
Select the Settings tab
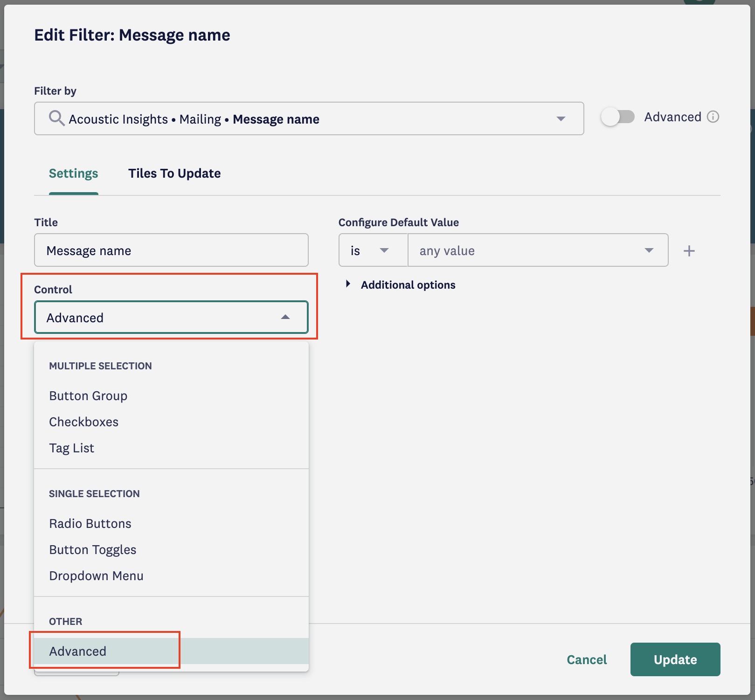click(x=73, y=173)
